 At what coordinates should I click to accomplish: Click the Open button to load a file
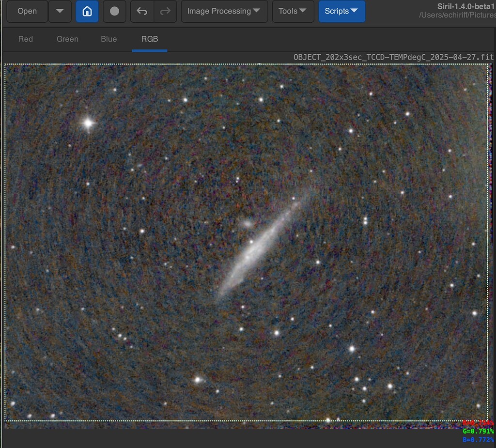pyautogui.click(x=27, y=11)
